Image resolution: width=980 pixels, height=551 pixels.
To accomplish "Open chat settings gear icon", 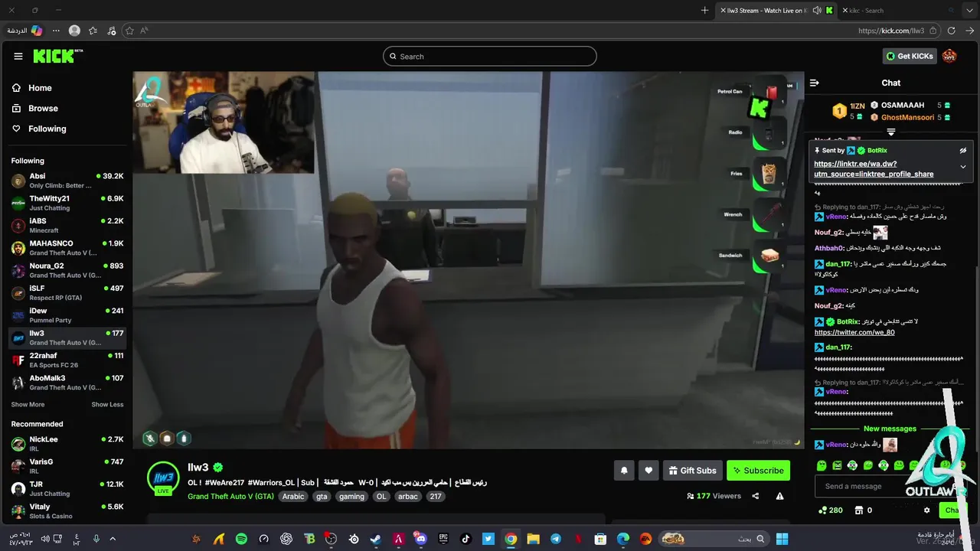I will coord(926,510).
